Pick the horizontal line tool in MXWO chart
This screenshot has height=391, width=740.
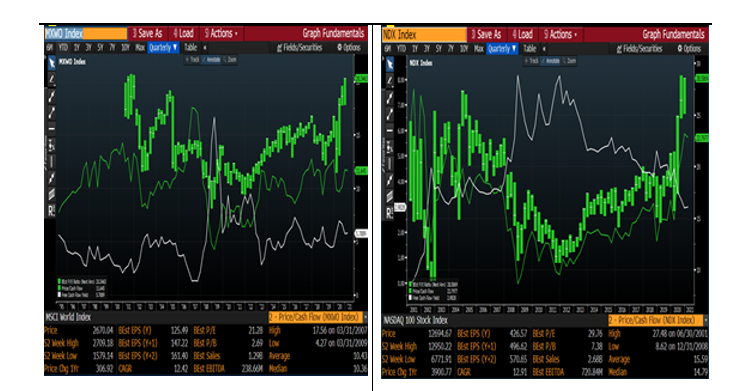click(51, 128)
